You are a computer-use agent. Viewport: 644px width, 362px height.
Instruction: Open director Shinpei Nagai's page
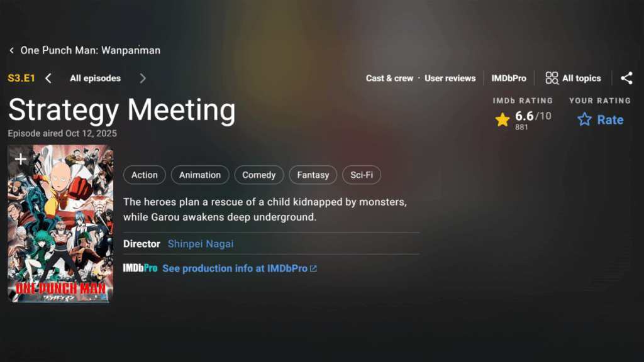(x=201, y=244)
